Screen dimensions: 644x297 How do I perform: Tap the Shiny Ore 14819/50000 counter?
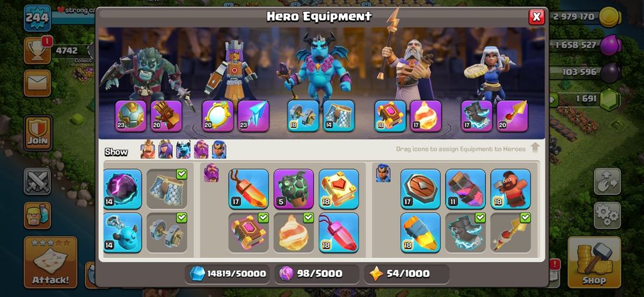tap(227, 274)
